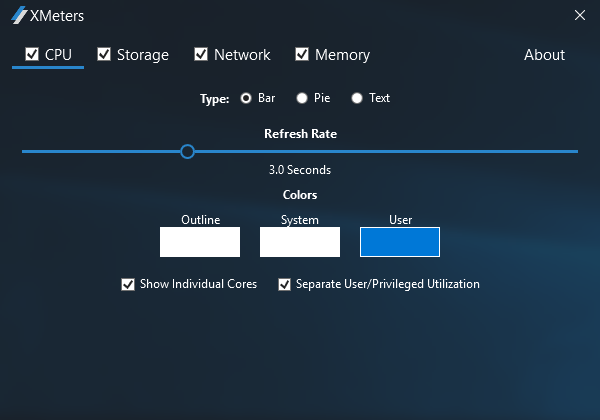Select the Text display type

point(356,98)
